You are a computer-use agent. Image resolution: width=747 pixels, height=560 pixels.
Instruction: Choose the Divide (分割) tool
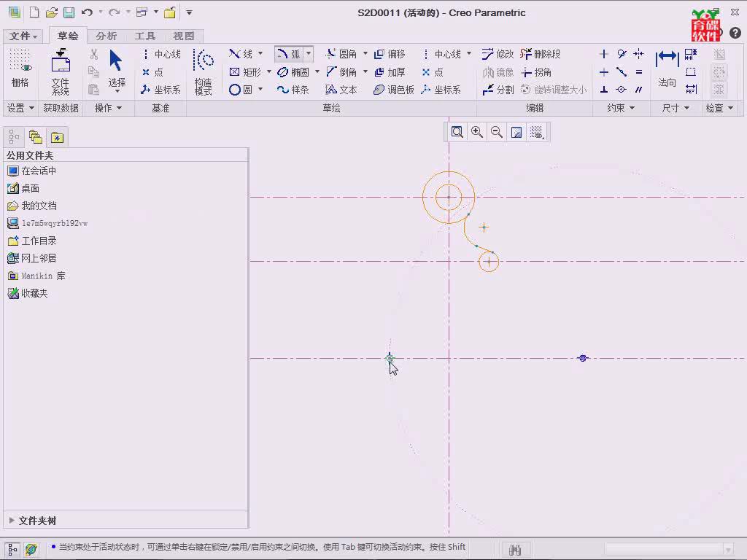pos(498,90)
